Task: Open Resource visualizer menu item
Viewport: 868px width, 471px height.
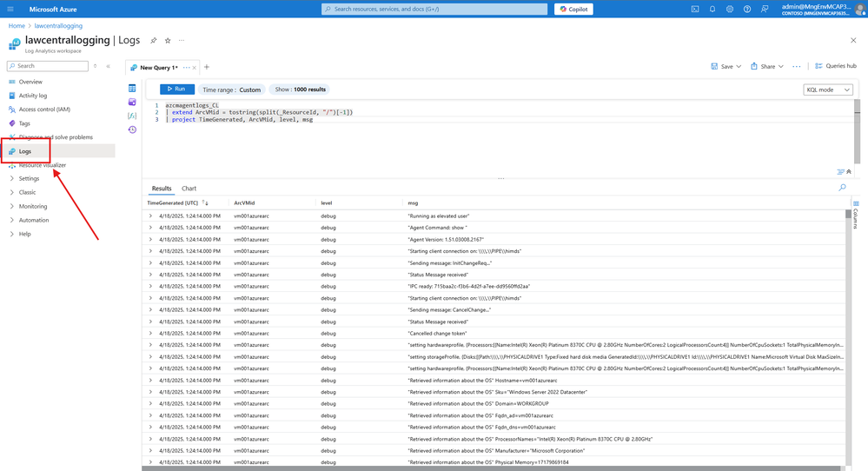Action: click(x=42, y=165)
